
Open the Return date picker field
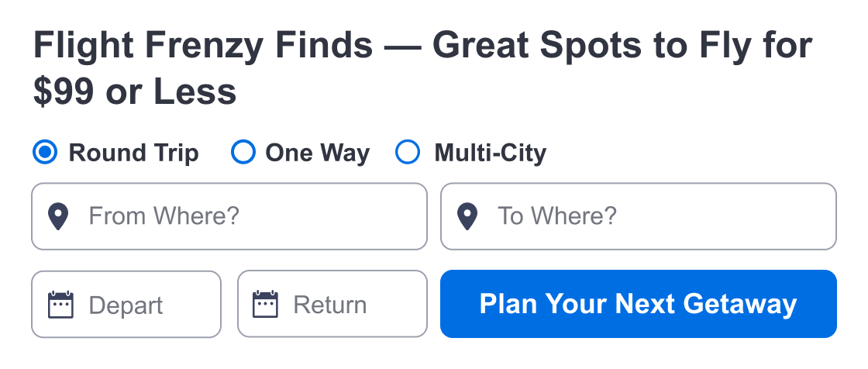tap(332, 304)
